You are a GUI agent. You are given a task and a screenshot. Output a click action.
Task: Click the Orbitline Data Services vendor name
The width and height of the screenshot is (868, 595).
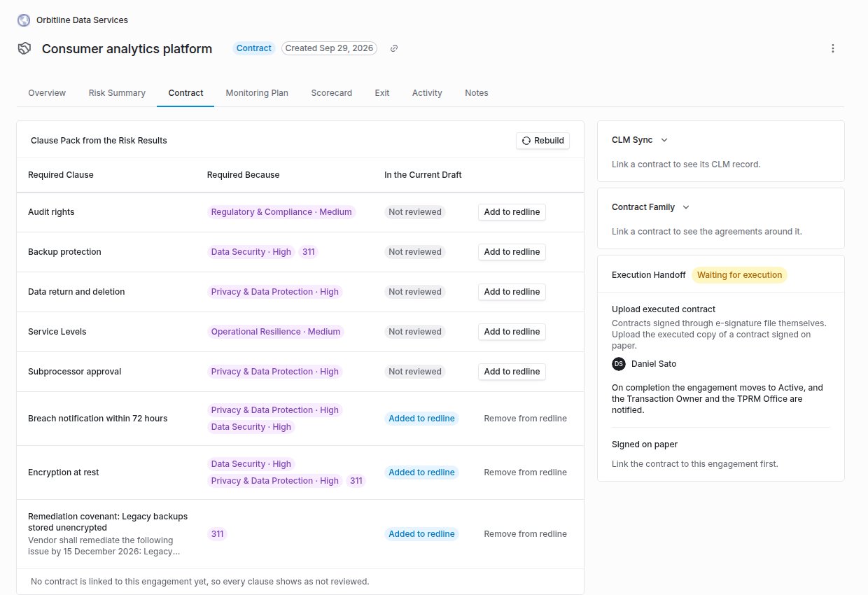point(82,20)
